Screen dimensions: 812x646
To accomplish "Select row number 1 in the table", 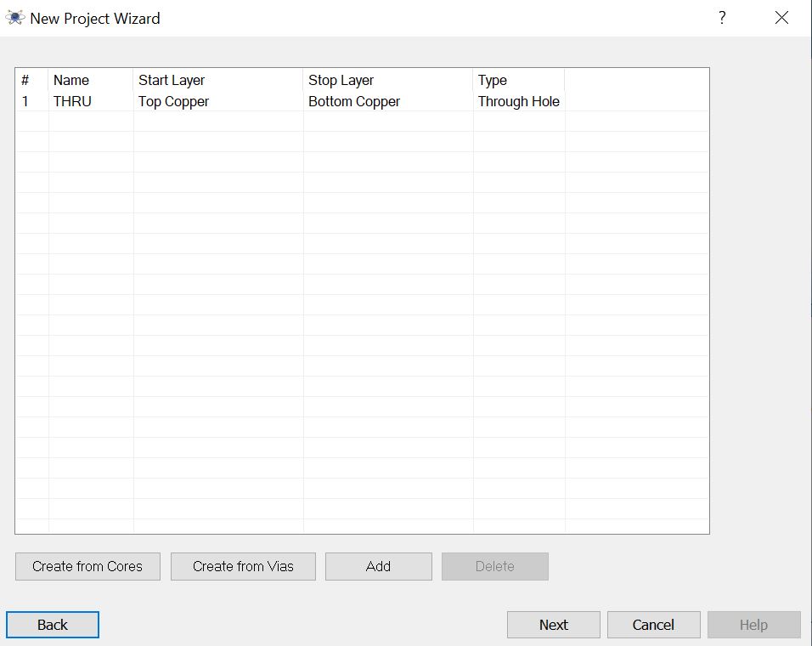I will [25, 101].
